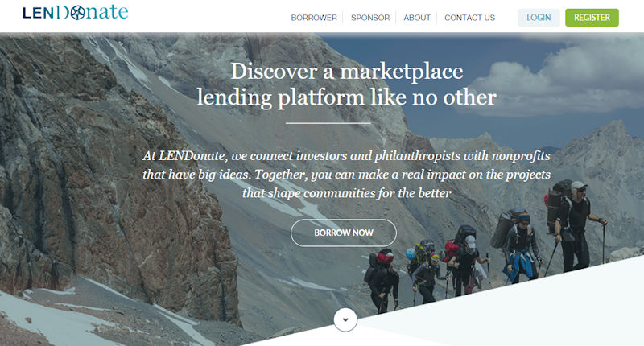
Task: Click the BORROW NOW button
Action: coord(344,233)
